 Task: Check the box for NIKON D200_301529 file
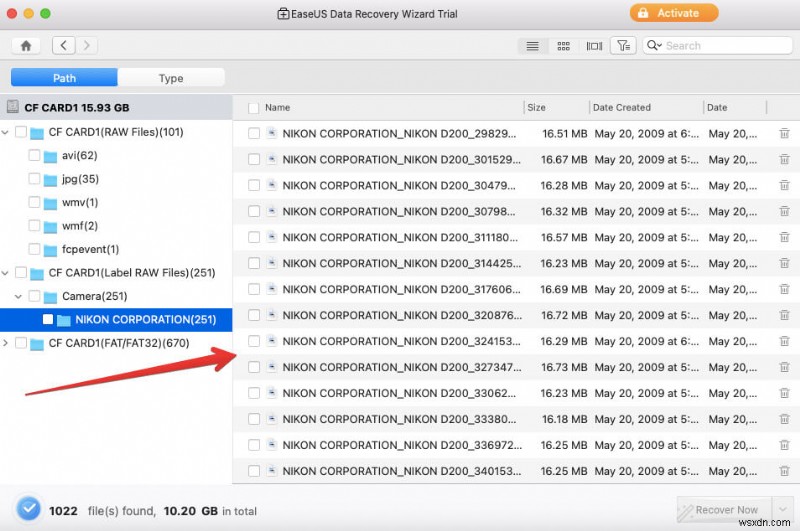click(x=254, y=160)
